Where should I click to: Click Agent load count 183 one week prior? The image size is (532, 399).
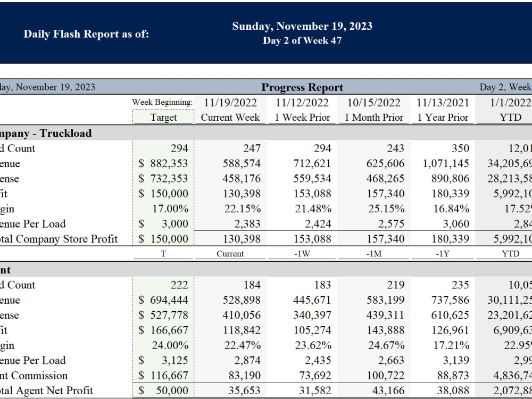tap(322, 285)
